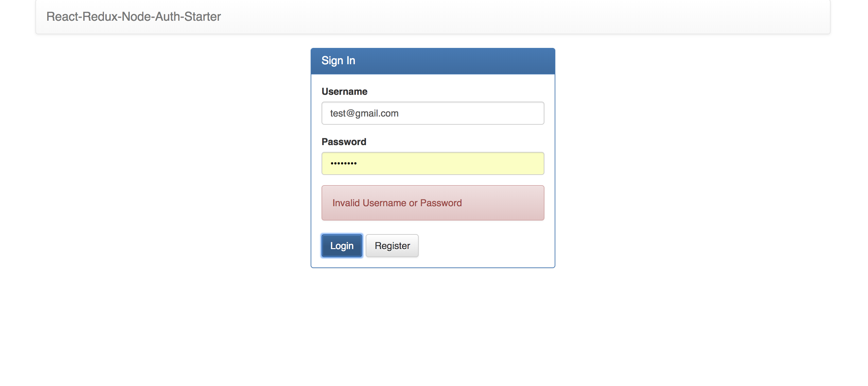This screenshot has height=386, width=868.
Task: Focus the yellow Password input field
Action: (432, 163)
